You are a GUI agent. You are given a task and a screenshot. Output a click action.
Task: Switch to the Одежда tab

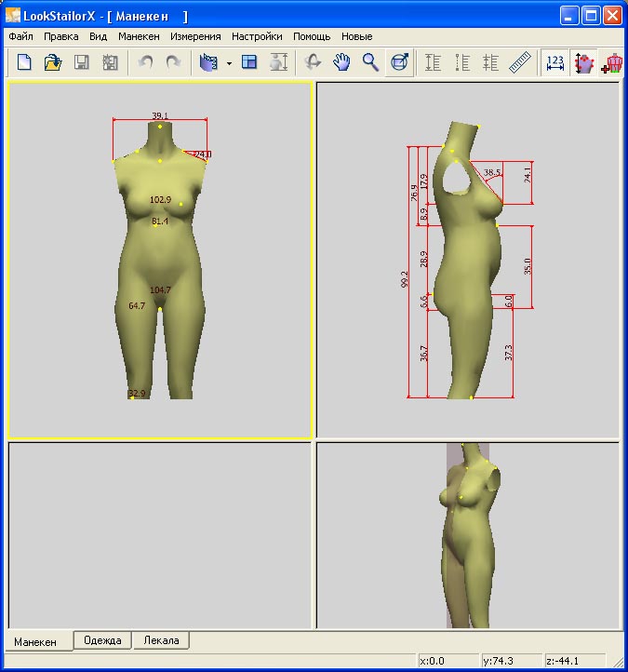(102, 640)
